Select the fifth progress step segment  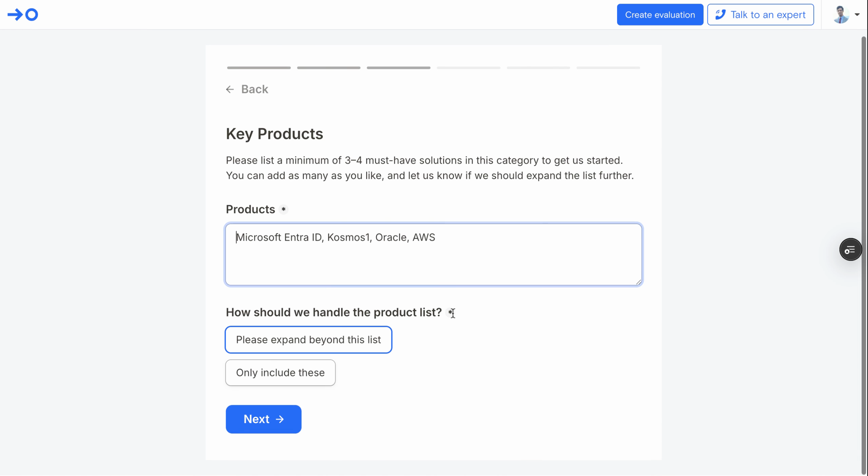(538, 68)
